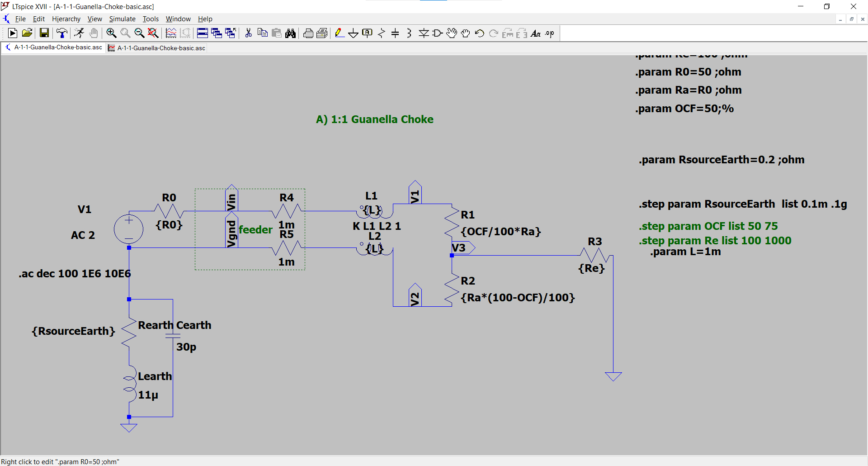
Task: Click the Zoom In magnifier icon
Action: click(111, 33)
